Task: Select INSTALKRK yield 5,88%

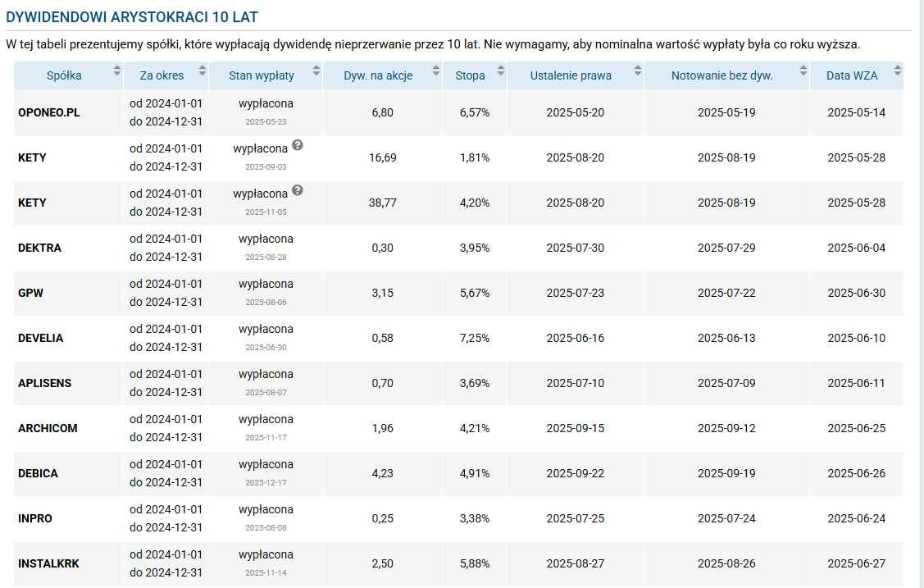Action: 475,564
